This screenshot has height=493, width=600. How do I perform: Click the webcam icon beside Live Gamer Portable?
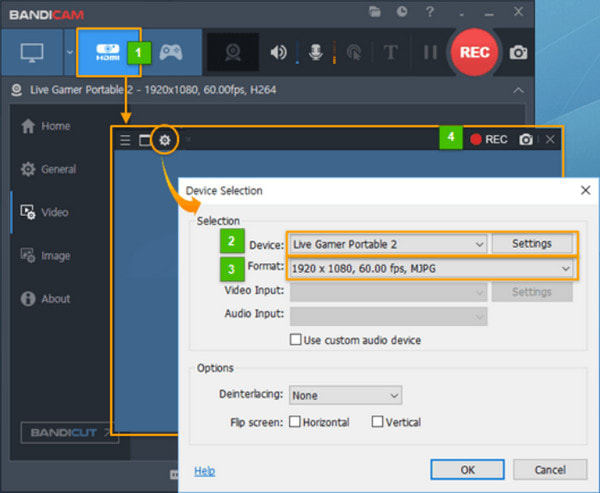click(x=16, y=90)
